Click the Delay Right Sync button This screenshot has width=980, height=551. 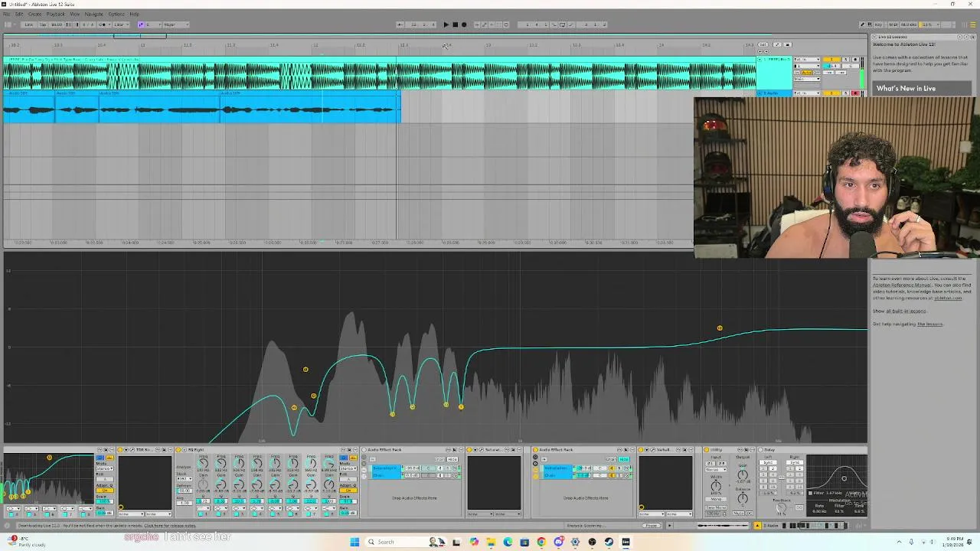pos(795,462)
